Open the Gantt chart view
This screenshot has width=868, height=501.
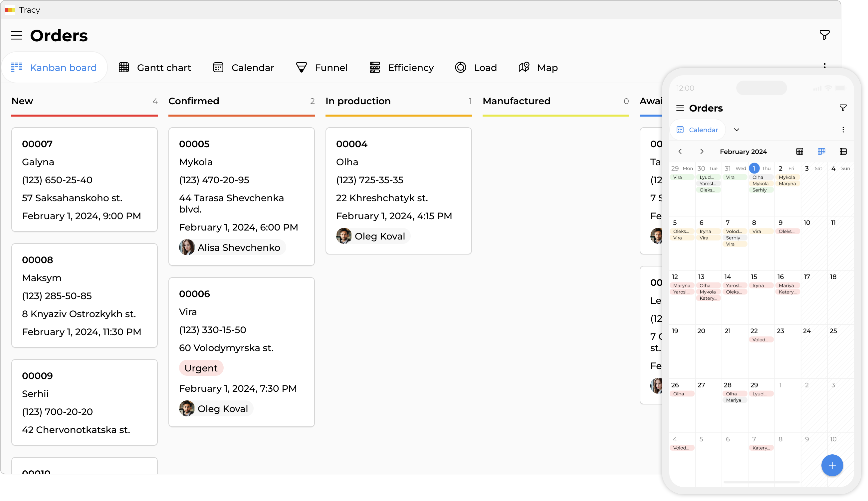click(x=155, y=67)
